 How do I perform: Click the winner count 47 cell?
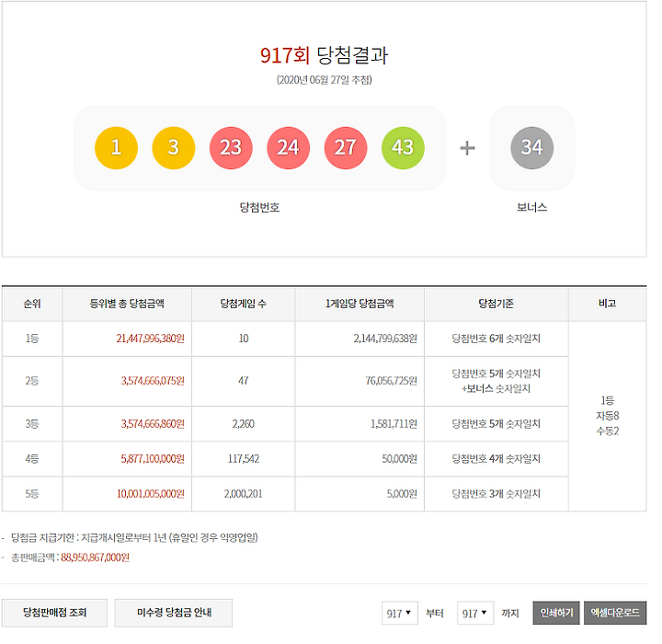(244, 381)
